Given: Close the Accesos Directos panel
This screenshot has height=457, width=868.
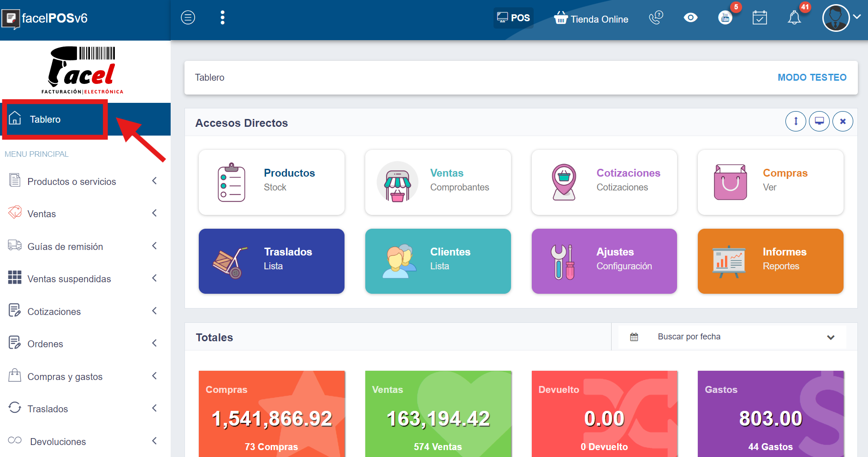Looking at the screenshot, I should 843,121.
